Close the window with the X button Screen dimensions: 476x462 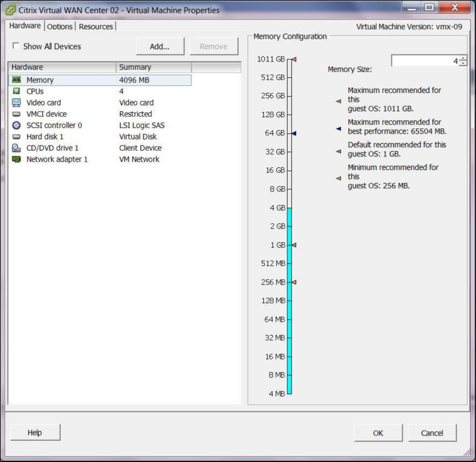454,8
